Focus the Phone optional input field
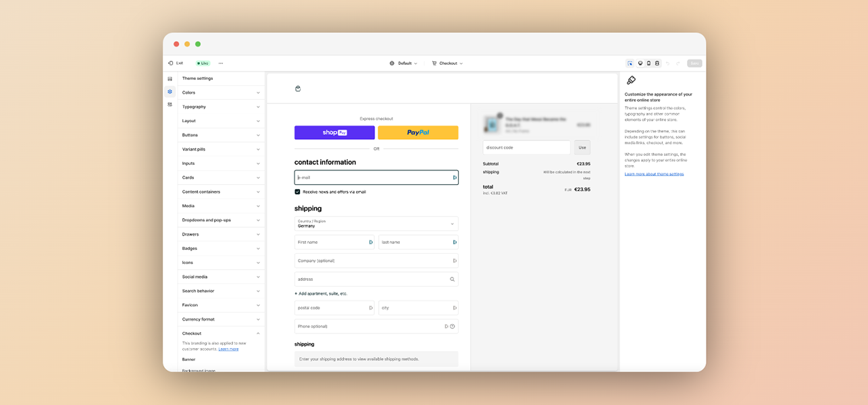 376,327
